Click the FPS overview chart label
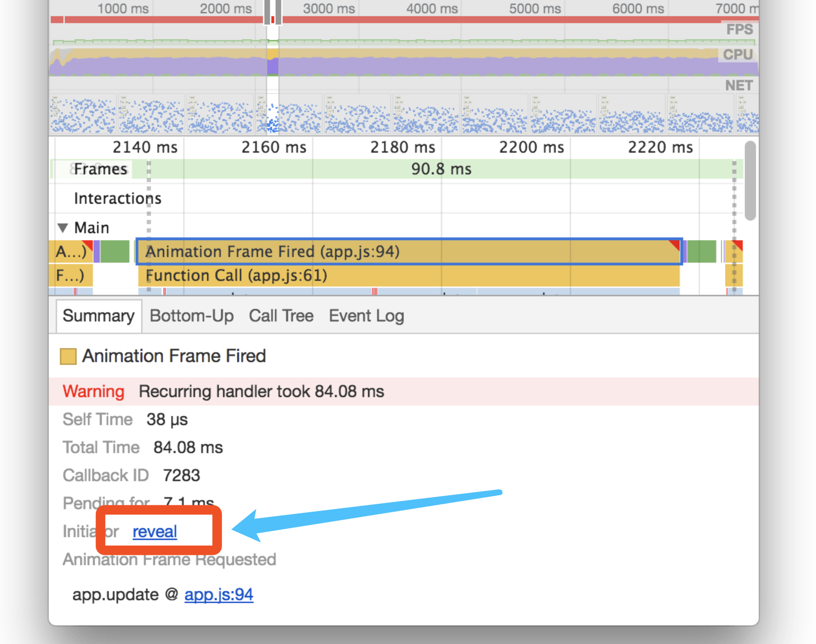Screen dimensions: 816x644 point(739,29)
